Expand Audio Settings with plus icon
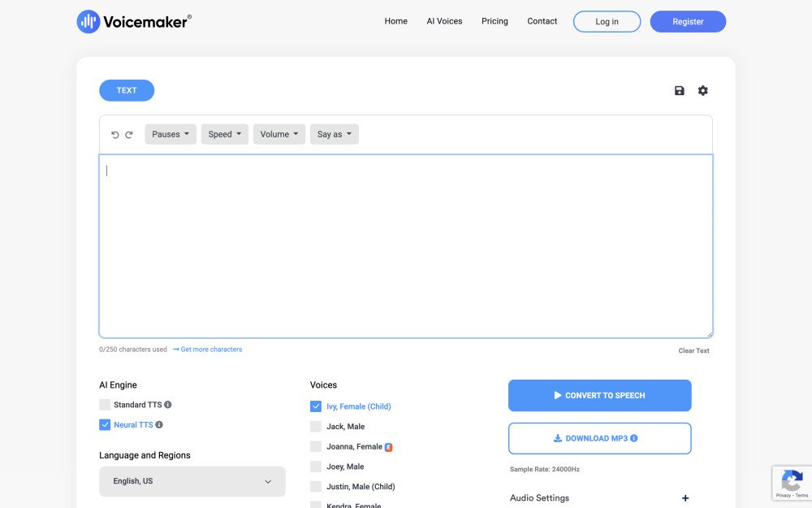812x508 pixels. 685,498
